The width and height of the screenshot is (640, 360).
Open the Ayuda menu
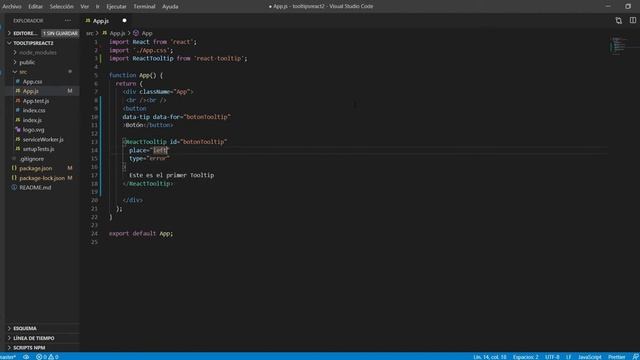pos(170,6)
